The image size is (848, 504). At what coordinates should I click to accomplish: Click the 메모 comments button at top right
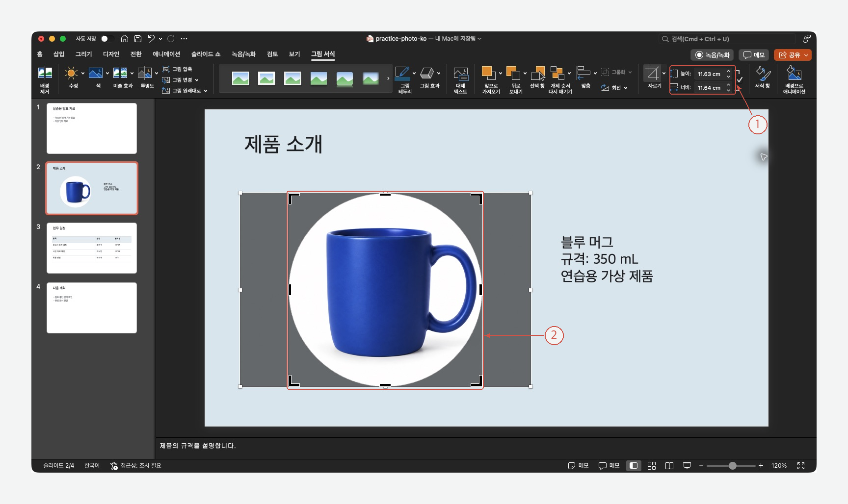[754, 55]
